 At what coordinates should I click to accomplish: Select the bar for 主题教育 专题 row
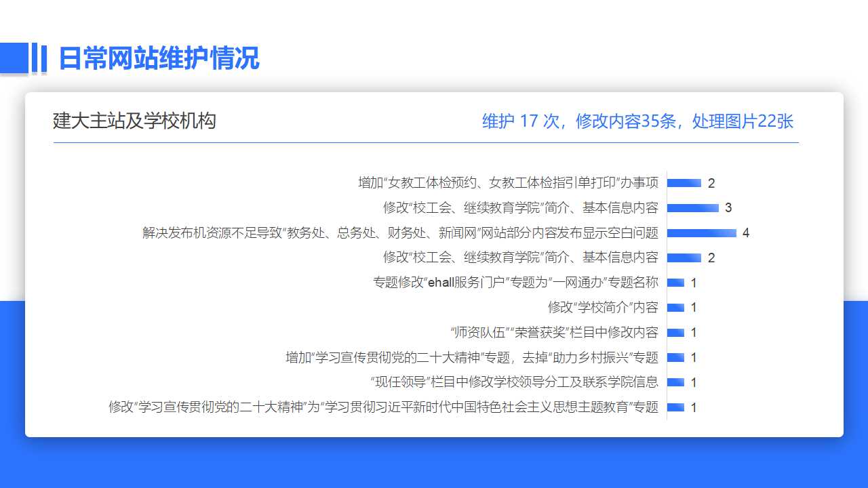coord(675,407)
